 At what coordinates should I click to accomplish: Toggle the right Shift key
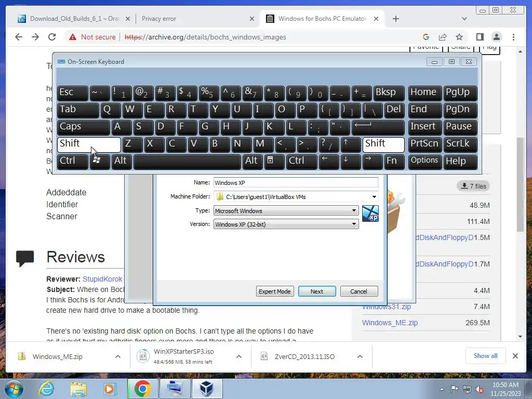(x=383, y=144)
